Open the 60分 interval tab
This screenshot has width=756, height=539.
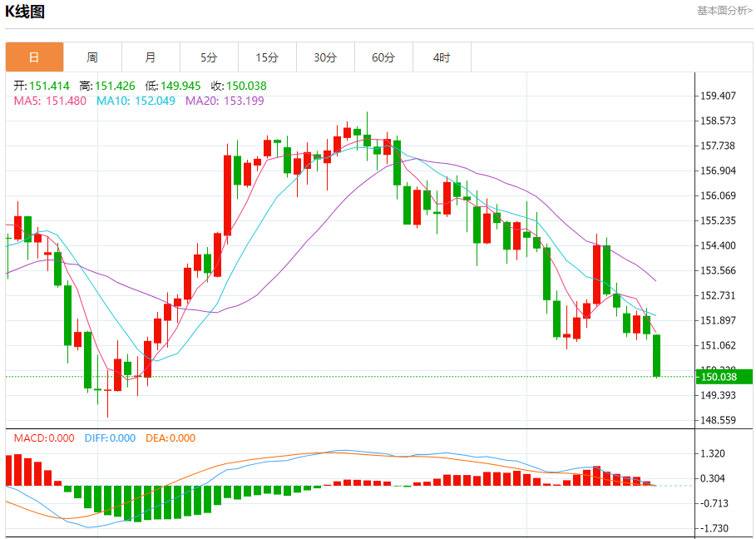[383, 57]
